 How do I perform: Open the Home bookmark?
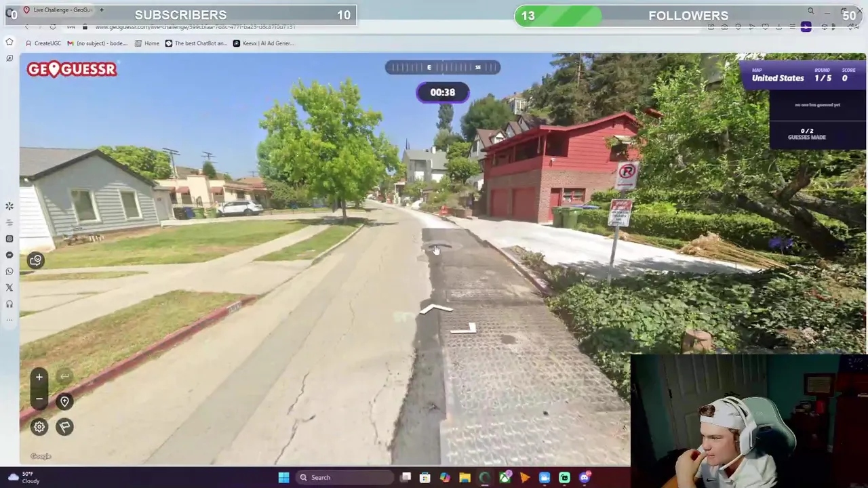tap(147, 43)
